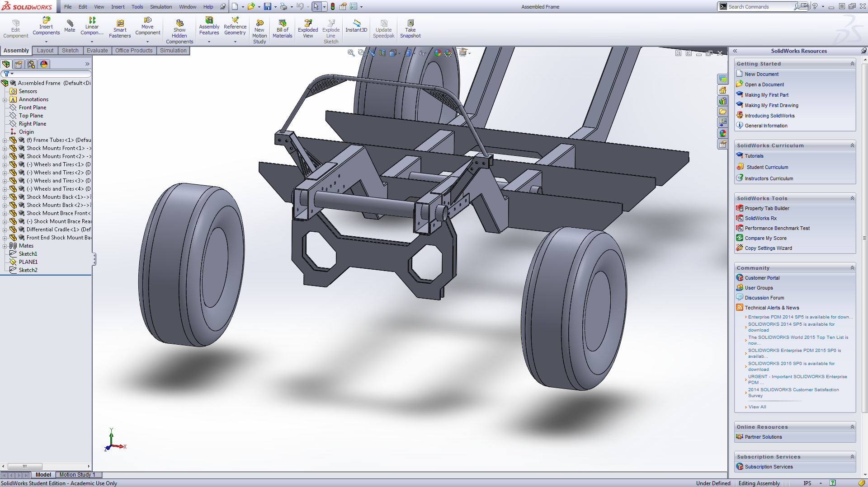868x487 pixels.
Task: Open the ConfigurationManager tab icon
Action: pos(31,64)
